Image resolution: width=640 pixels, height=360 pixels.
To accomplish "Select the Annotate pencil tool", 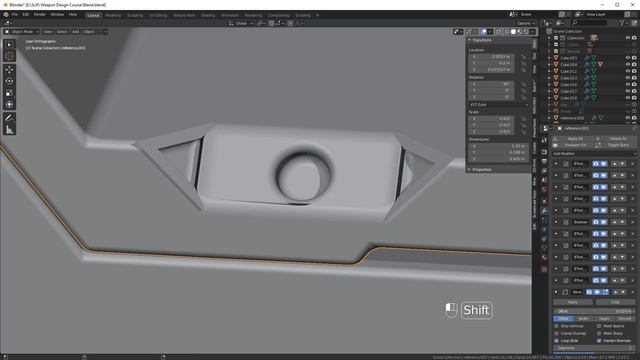I will click(x=9, y=118).
